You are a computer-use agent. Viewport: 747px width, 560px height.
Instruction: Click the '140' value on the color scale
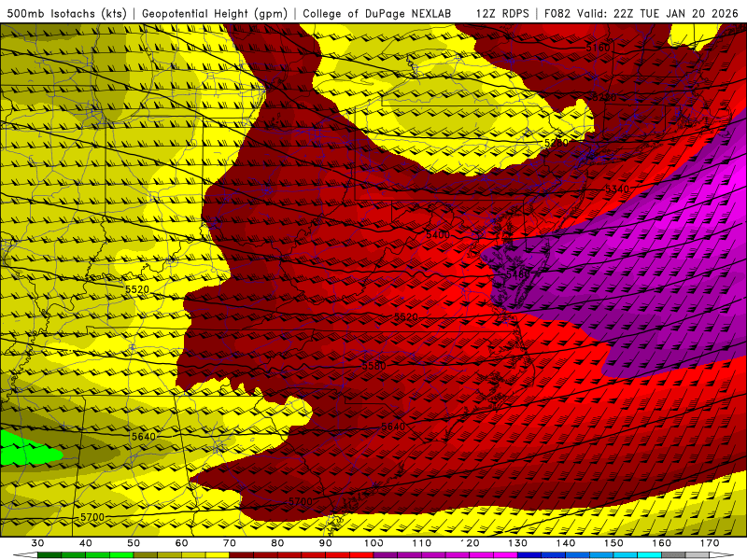pos(566,543)
